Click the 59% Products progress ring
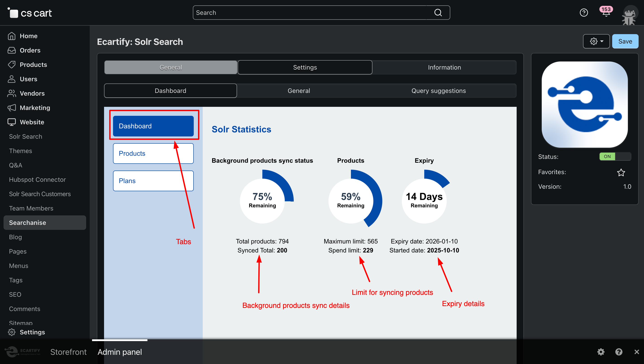This screenshot has height=364, width=644. (x=351, y=201)
